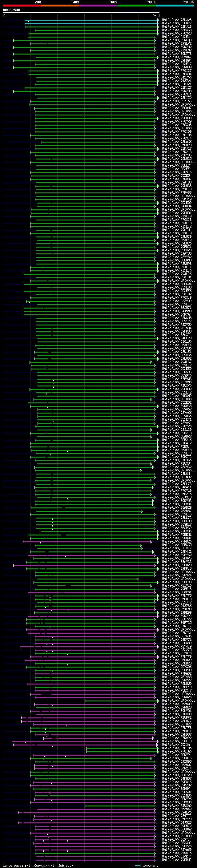The width and height of the screenshot is (197, 868).
Task: Select the UniRef100_A2WSA0 label
Action: (177, 806)
